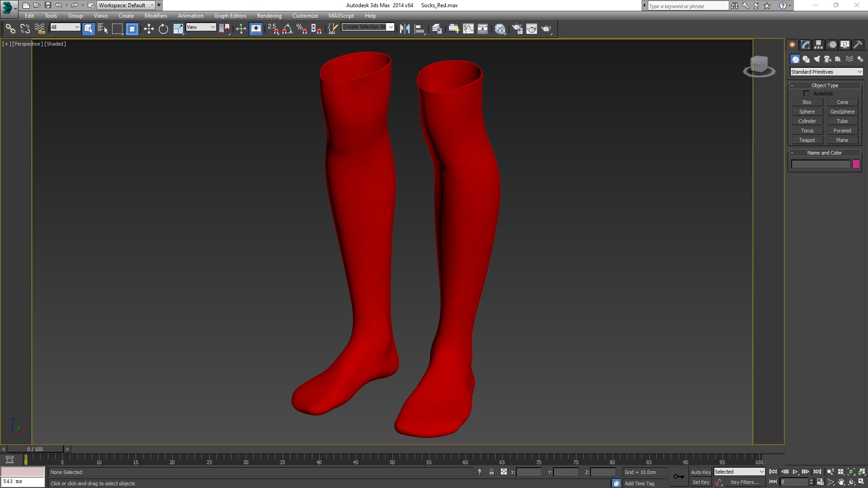Open the Material Editor
Screen dimensions: 868x488
pos(500,29)
